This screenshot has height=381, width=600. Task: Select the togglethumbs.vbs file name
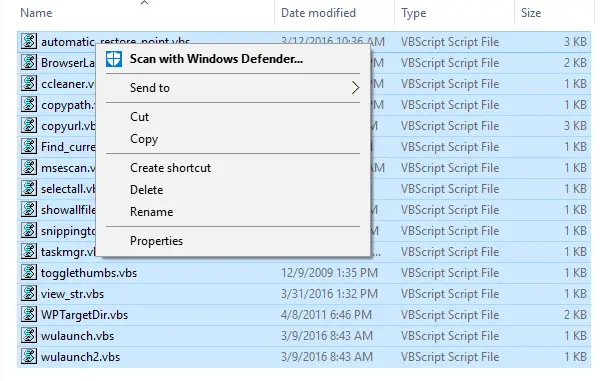click(89, 273)
